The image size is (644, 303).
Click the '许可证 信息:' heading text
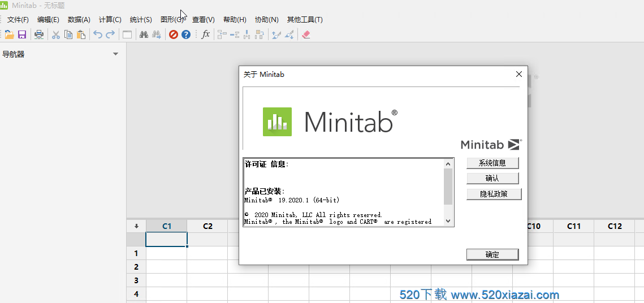coord(266,165)
